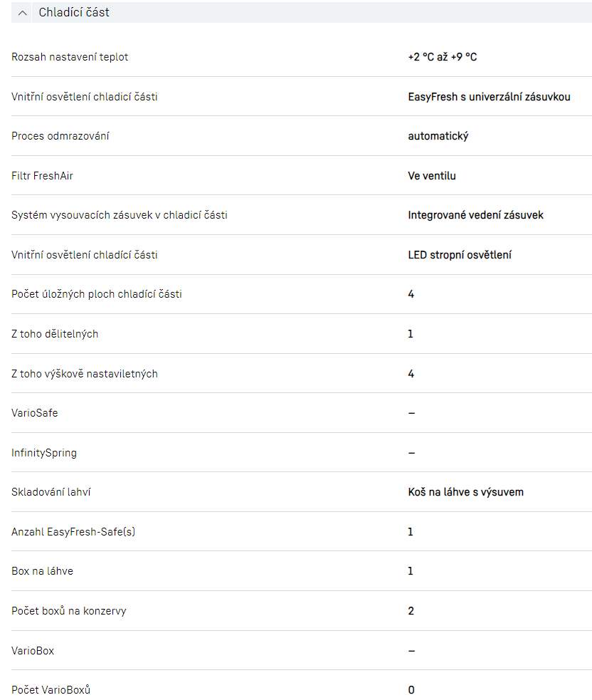592x700 pixels.
Task: Click EasyFresh s univerzální zásuvkou value
Action: point(489,97)
